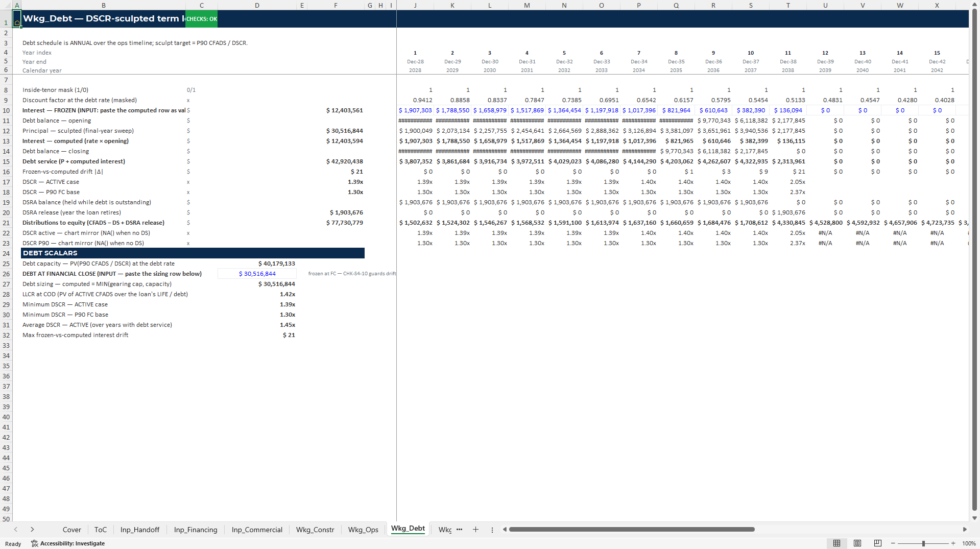980x549 pixels.
Task: Go to next sheet with right arrow
Action: point(32,530)
